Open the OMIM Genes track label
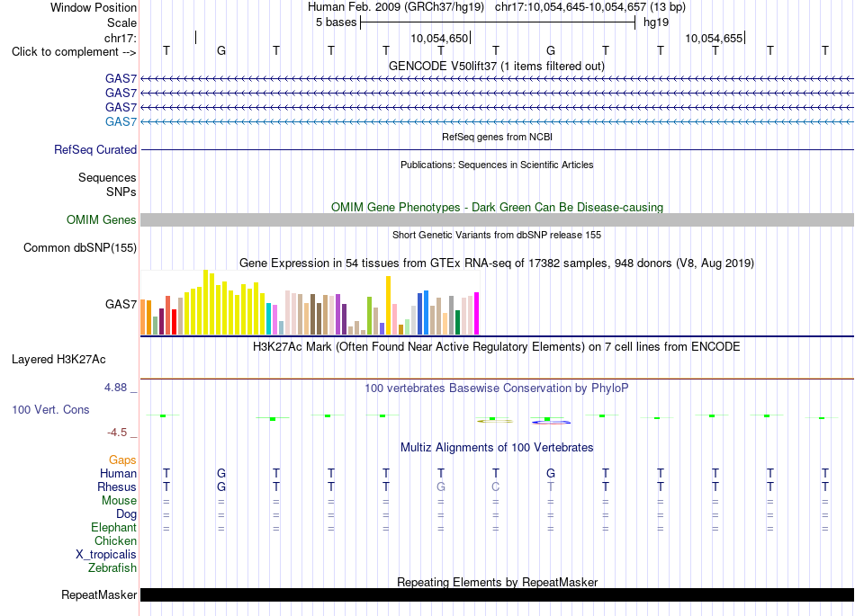 point(102,220)
